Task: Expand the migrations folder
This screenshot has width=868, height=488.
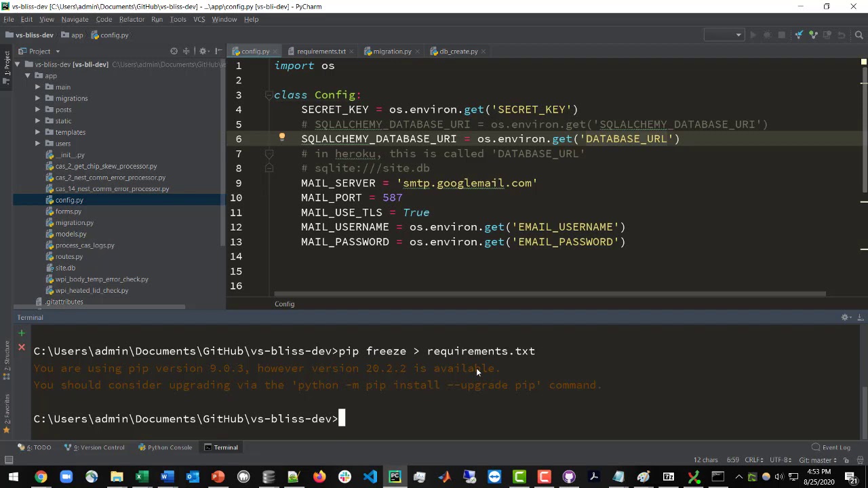Action: 38,98
